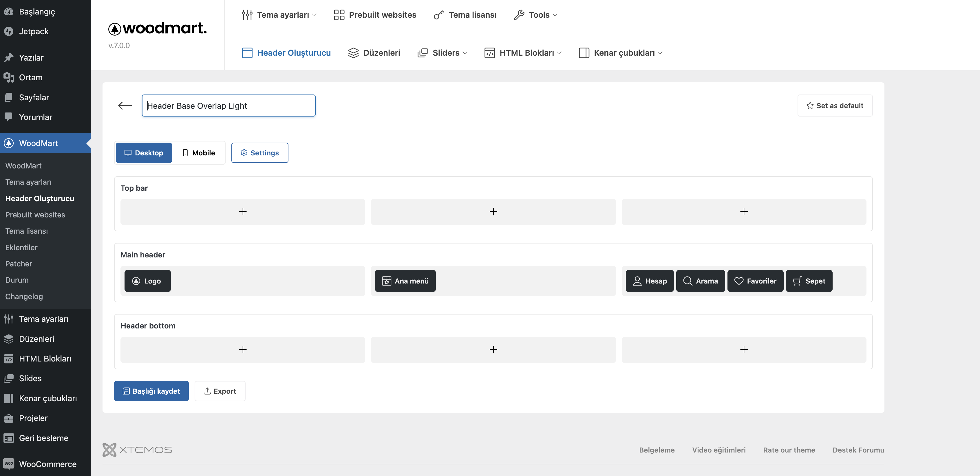Viewport: 980px width, 476px height.
Task: Select the Ana menü header element
Action: click(x=405, y=281)
